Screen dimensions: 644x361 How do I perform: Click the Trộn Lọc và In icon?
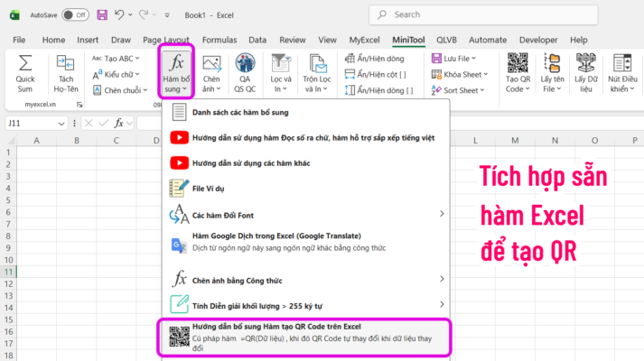click(x=317, y=72)
